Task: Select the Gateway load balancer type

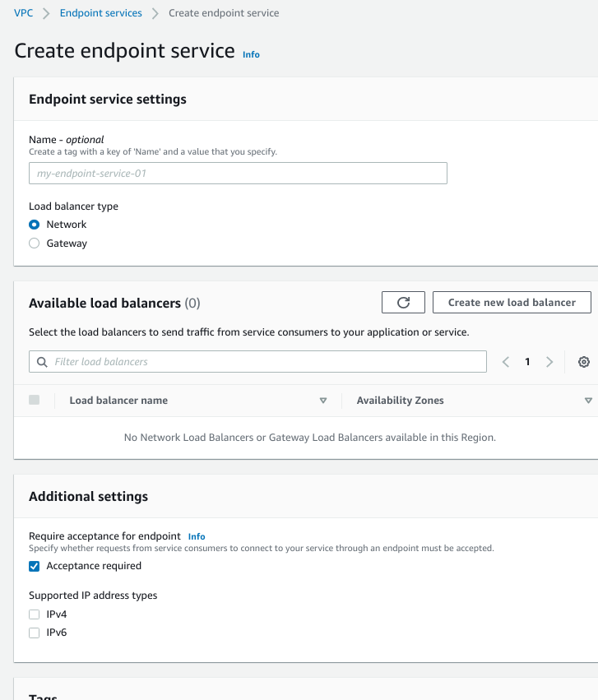Action: (x=35, y=243)
